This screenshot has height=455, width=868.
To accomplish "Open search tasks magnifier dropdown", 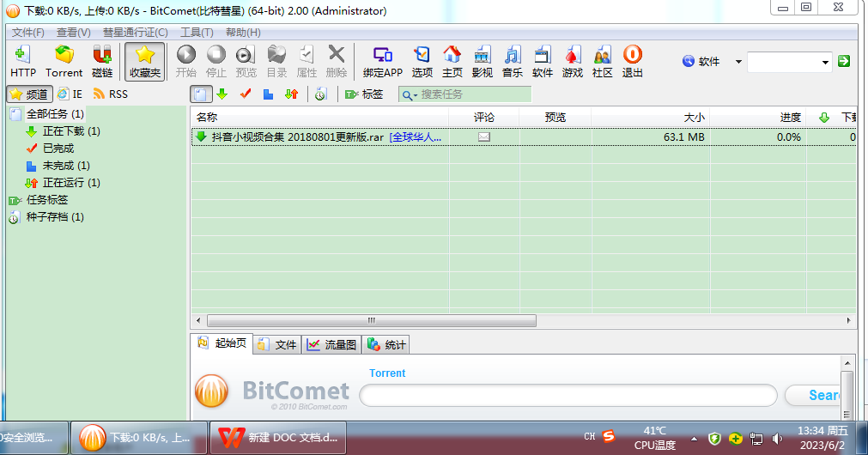I will [x=410, y=95].
